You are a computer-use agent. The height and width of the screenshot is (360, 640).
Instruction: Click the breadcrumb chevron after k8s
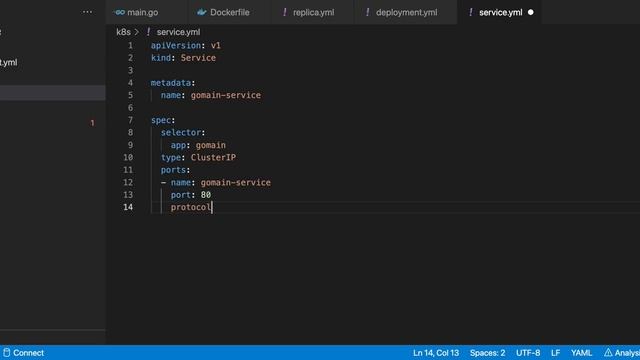[x=137, y=32]
